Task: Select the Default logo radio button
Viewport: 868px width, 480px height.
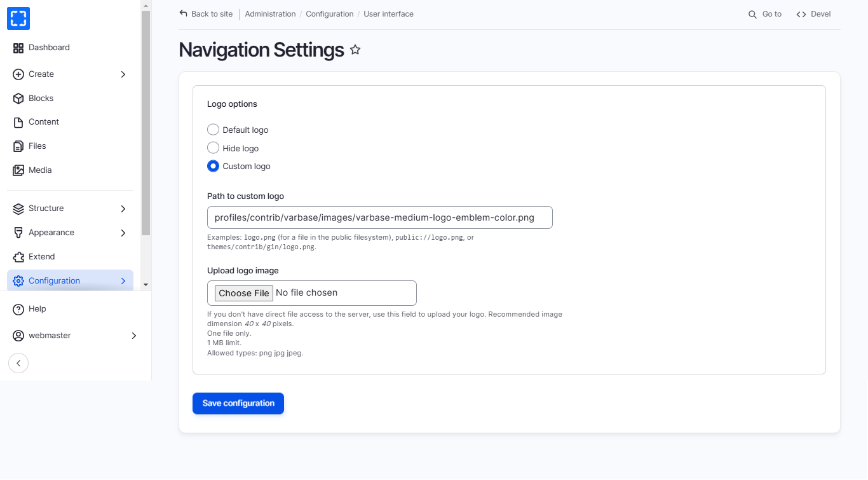Action: 214,130
